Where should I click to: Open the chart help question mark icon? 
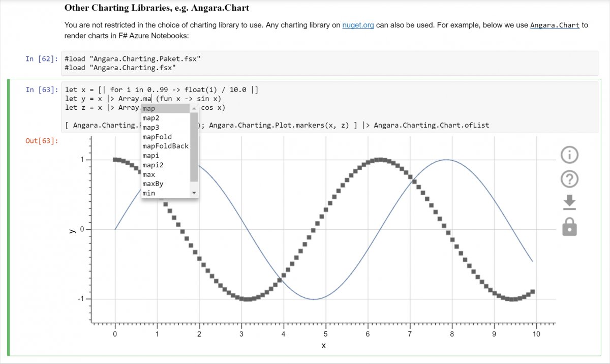tap(569, 179)
